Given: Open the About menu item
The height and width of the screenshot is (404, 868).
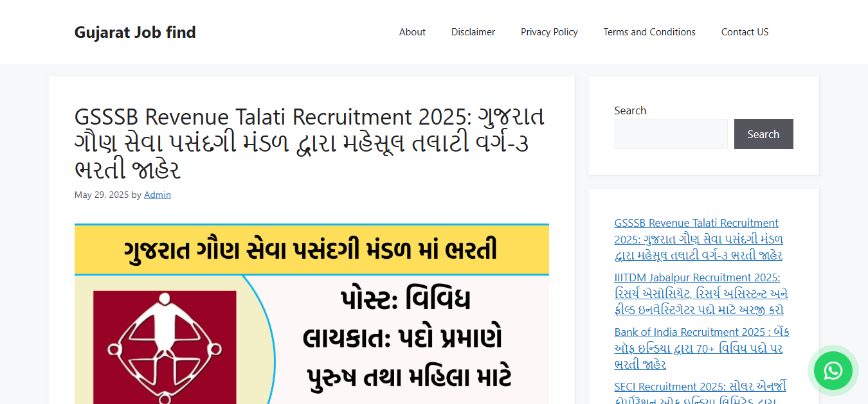Looking at the screenshot, I should point(412,32).
